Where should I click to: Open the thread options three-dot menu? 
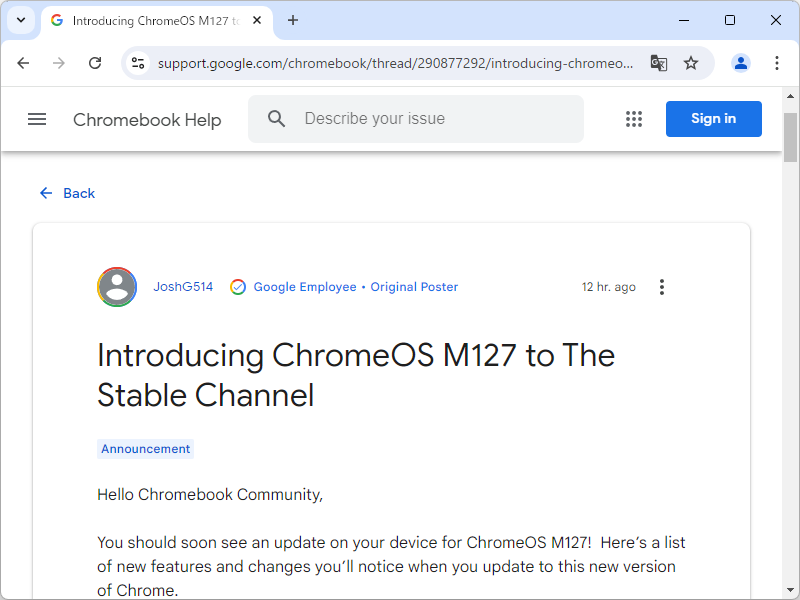point(661,286)
